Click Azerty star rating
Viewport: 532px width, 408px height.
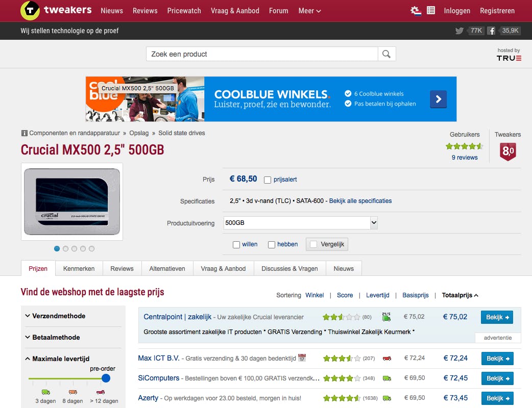click(x=342, y=398)
